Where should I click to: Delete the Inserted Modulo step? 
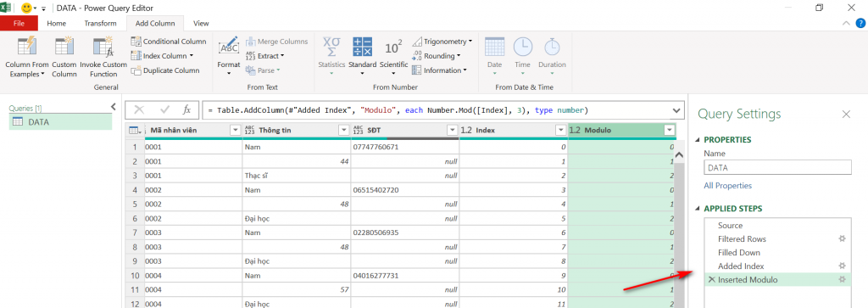[x=711, y=280]
